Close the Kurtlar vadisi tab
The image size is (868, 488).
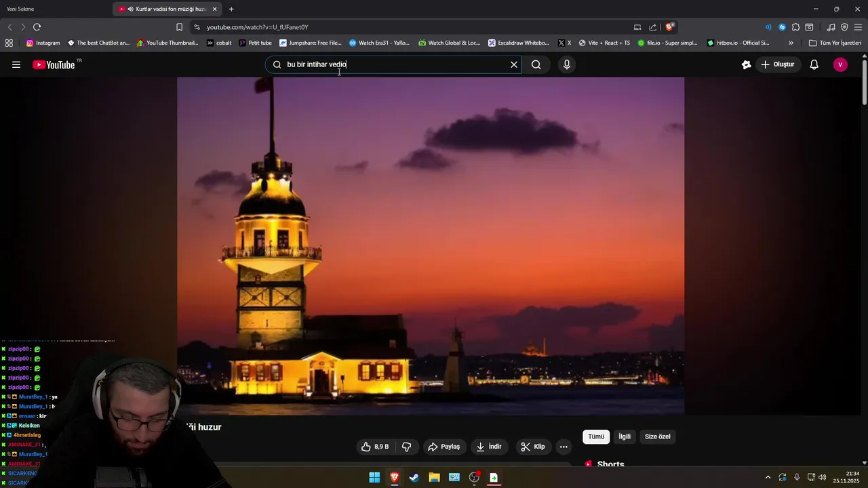pyautogui.click(x=215, y=9)
